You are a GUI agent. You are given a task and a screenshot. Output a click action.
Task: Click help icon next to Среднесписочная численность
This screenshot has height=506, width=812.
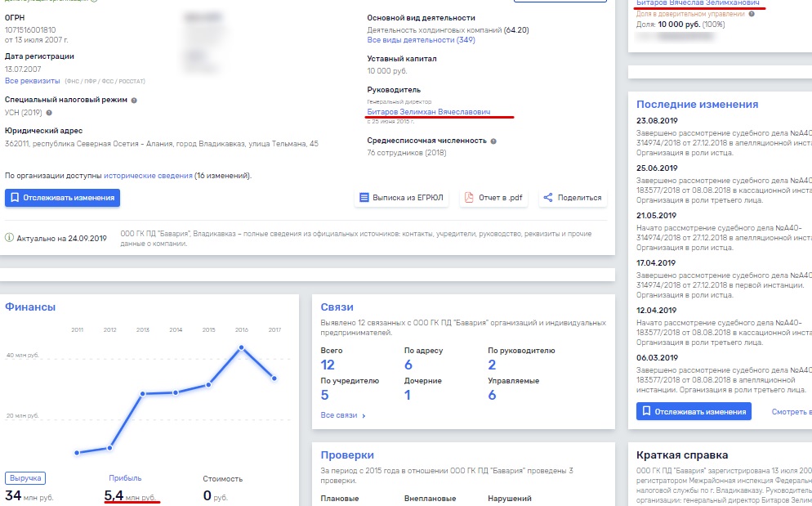tap(493, 141)
